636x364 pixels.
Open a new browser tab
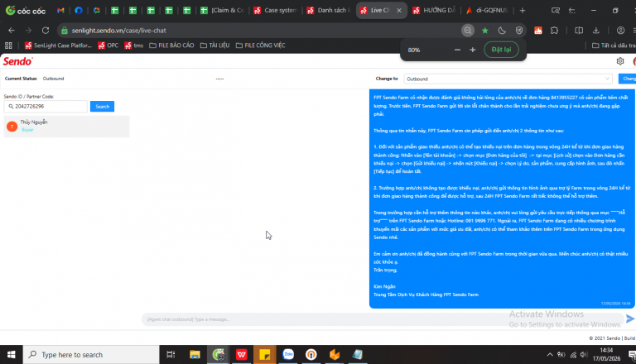523,11
